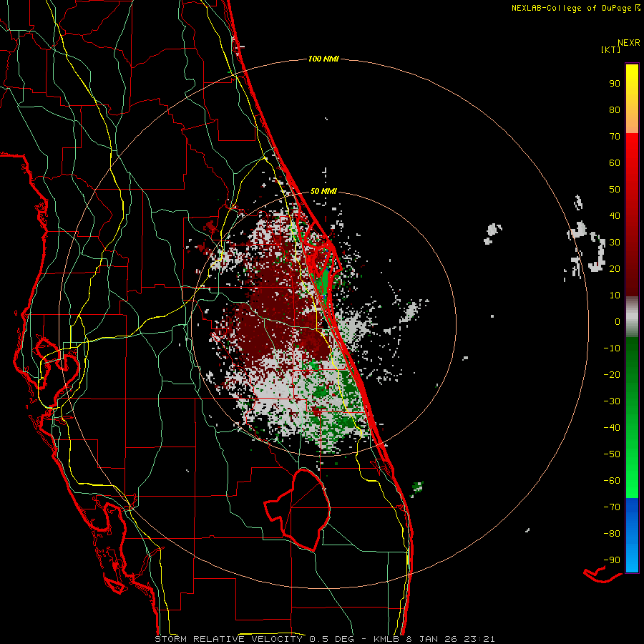Click the 40 value on the velocity scale

coord(615,216)
